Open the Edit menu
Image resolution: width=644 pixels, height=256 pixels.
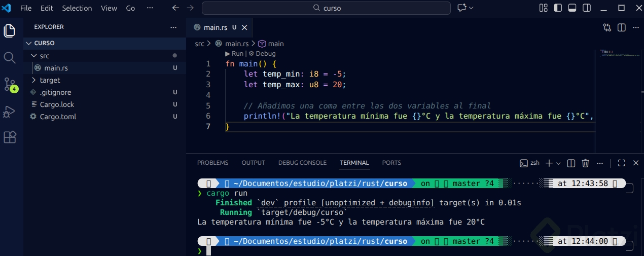click(47, 8)
